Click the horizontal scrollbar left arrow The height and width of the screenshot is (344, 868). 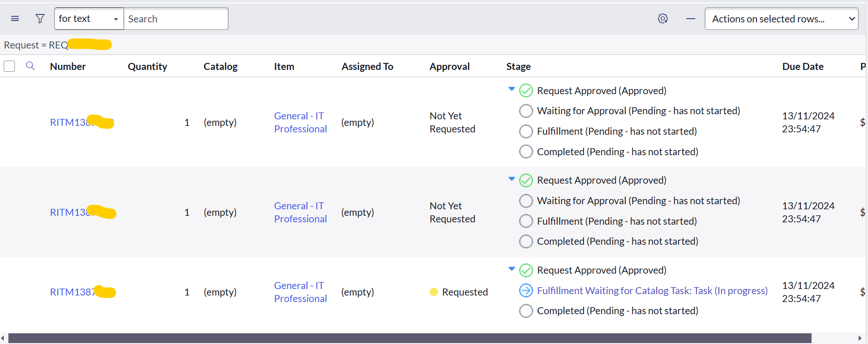3,338
